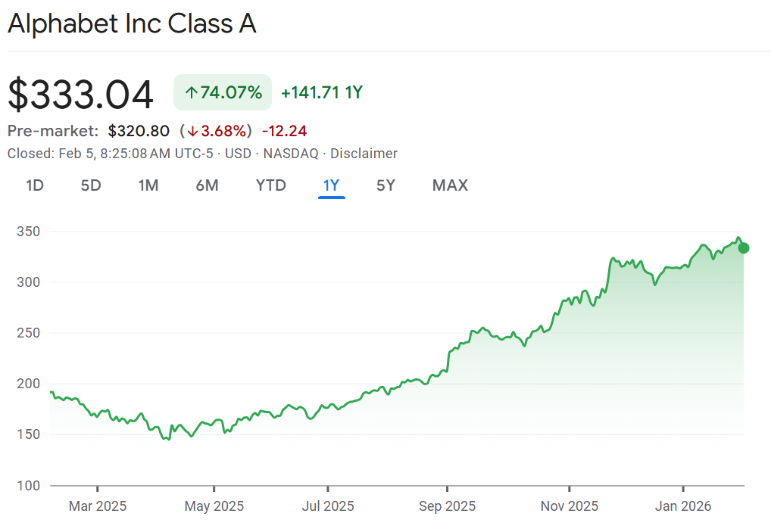Image resolution: width=771 pixels, height=532 pixels.
Task: Click the Sep 2025 axis label
Action: pos(447,506)
